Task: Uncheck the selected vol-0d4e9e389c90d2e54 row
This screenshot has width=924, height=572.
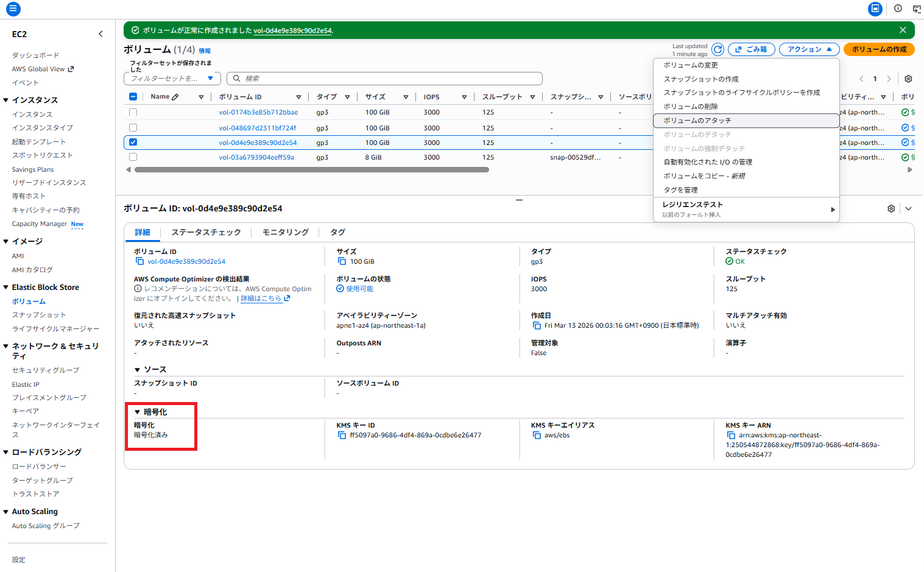Action: 133,143
